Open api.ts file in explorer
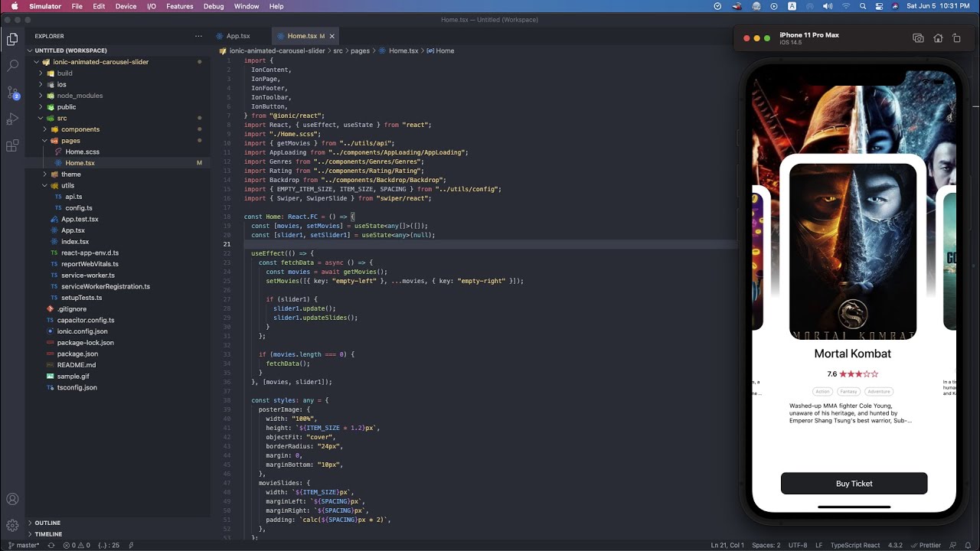Viewport: 980px width, 551px height. (73, 197)
